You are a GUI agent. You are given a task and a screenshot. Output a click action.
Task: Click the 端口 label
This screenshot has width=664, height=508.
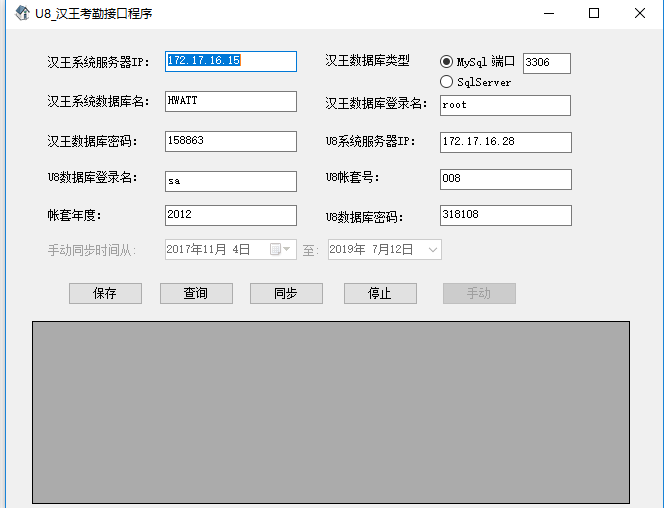coord(503,62)
